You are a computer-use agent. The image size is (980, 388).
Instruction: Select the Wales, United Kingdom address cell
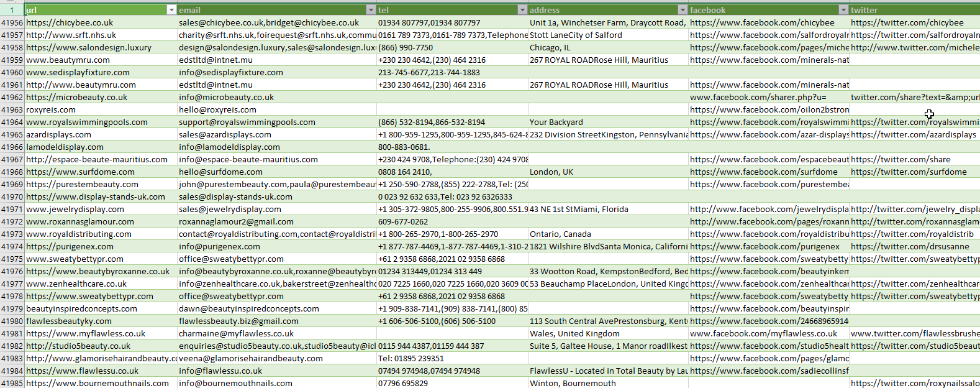point(608,333)
